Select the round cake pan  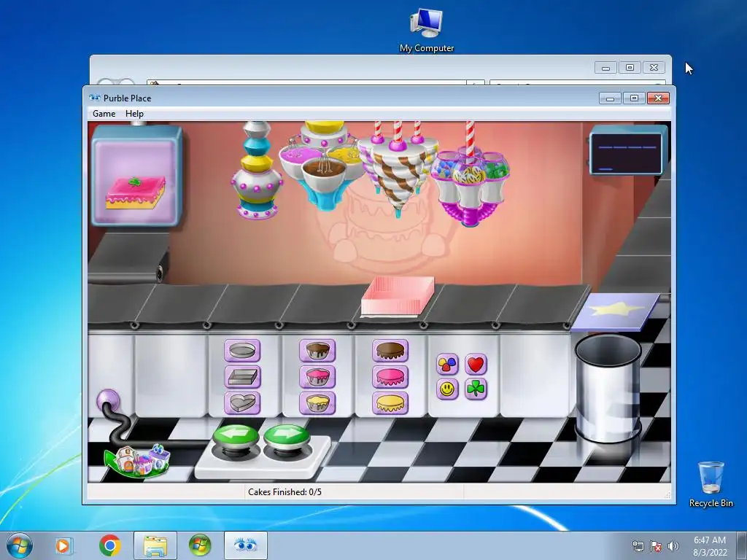[242, 351]
